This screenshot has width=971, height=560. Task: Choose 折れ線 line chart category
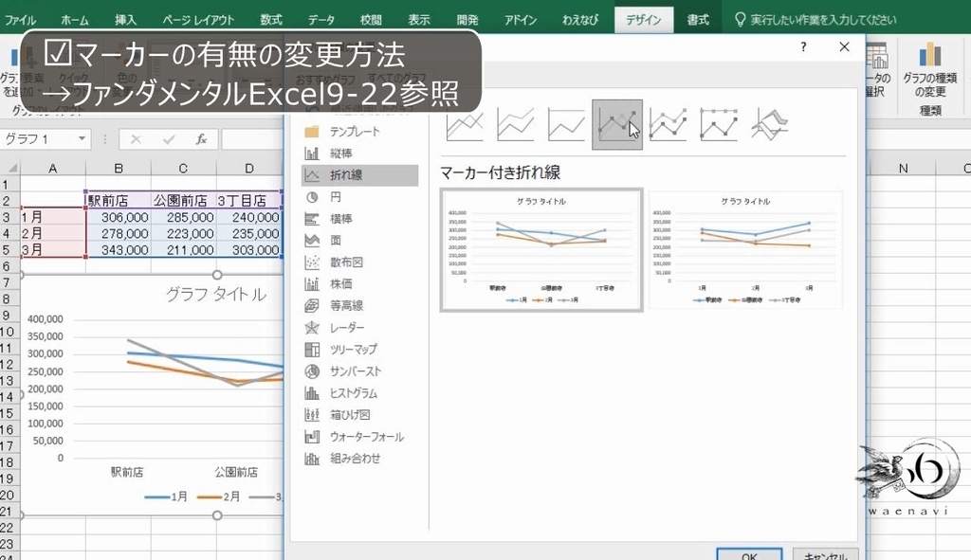359,175
